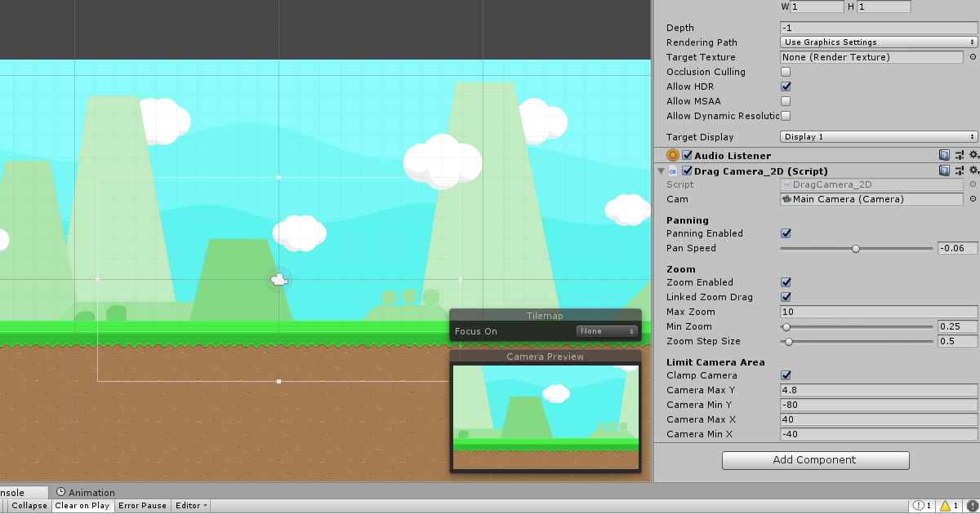
Task: Click the presets icon on Audio Listener
Action: click(960, 155)
